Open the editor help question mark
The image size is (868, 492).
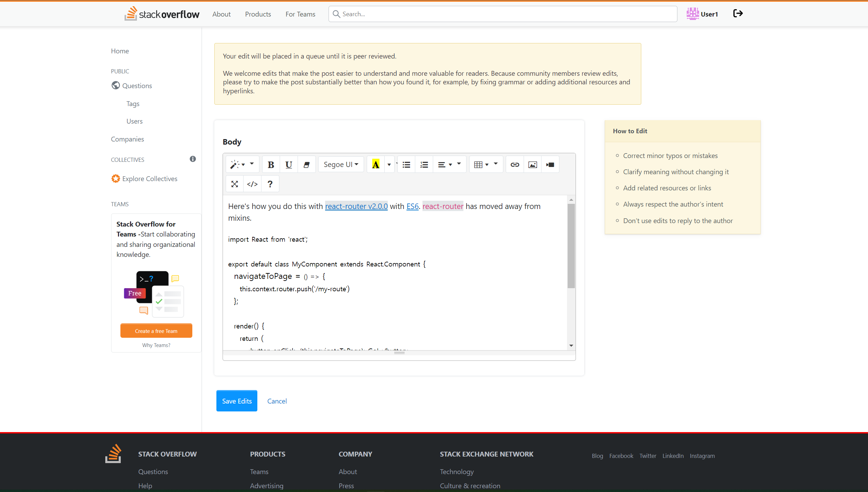pyautogui.click(x=270, y=184)
